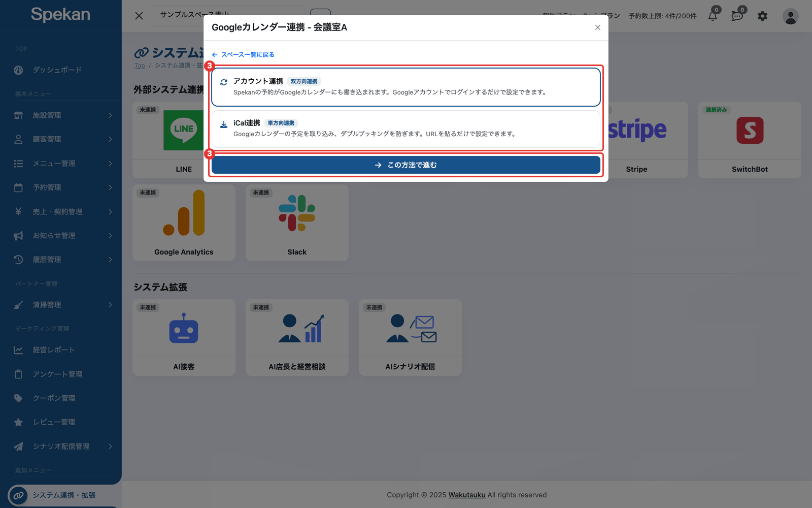Open the Google Analytics integration card
This screenshot has height=508, width=812.
click(184, 223)
